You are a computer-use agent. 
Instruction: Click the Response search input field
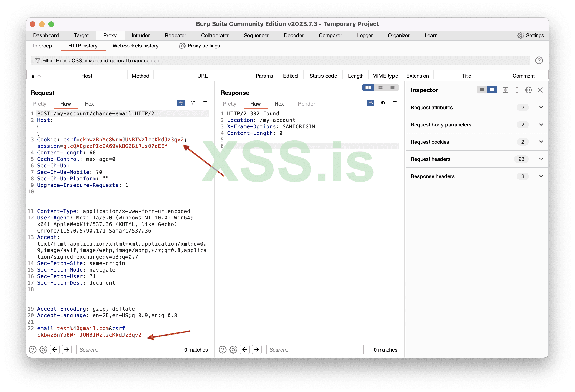tap(315, 349)
